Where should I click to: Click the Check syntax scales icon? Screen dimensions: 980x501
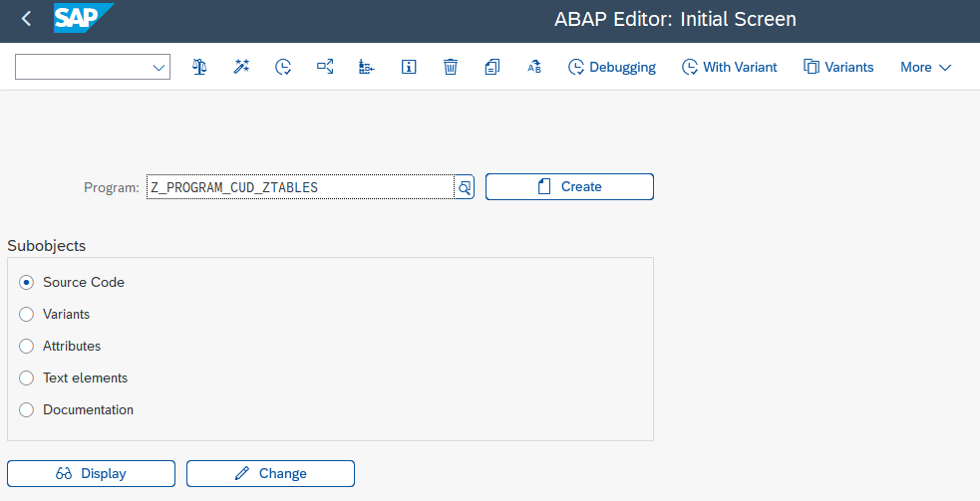click(199, 67)
